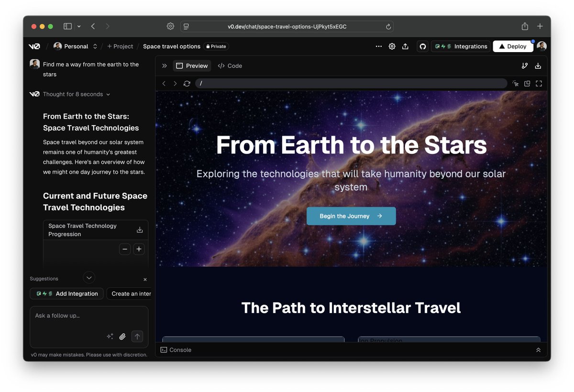Send the message with arrow button
574x392 pixels.
pyautogui.click(x=137, y=337)
